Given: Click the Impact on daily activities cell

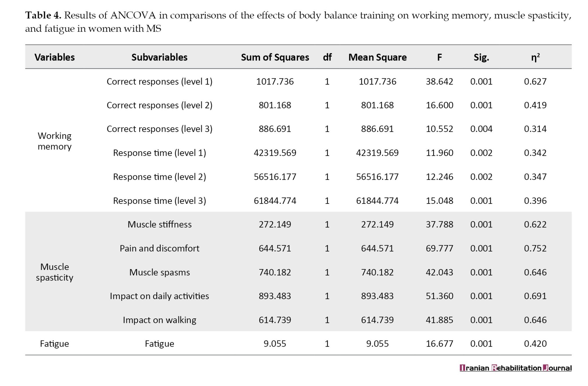Looking at the screenshot, I should [x=159, y=296].
